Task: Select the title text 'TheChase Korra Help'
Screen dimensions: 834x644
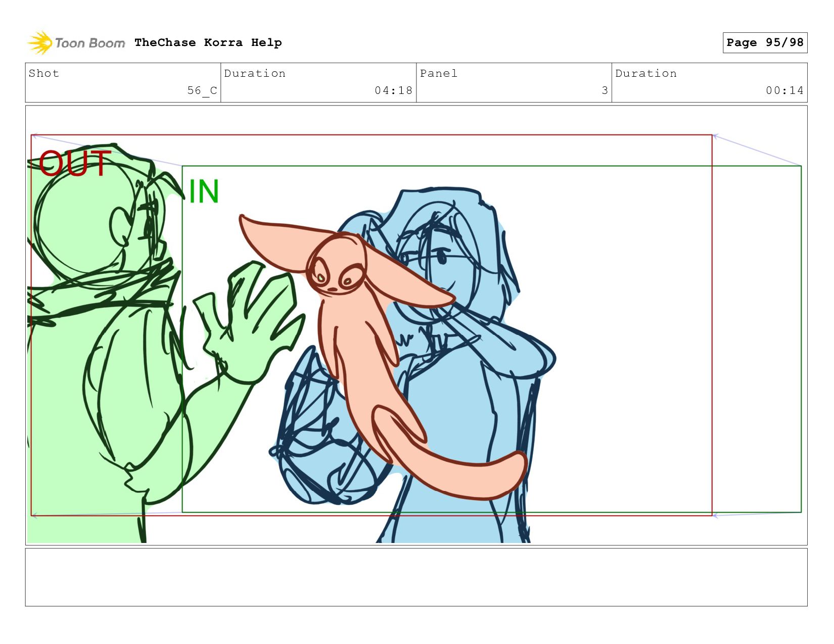Action: 208,42
